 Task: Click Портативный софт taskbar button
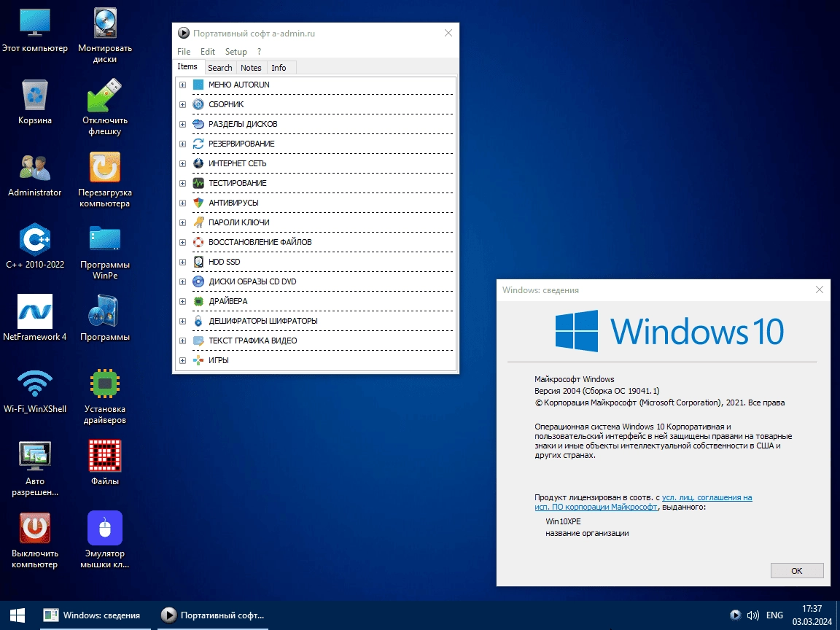[x=213, y=615]
